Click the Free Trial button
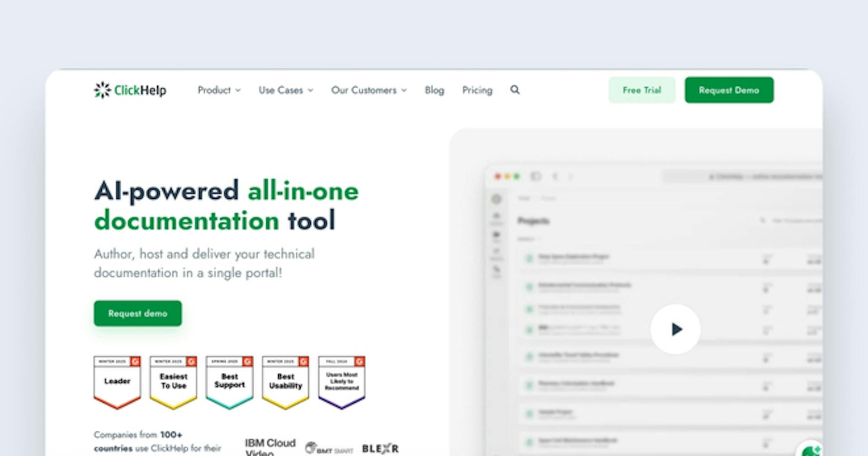 (x=642, y=90)
